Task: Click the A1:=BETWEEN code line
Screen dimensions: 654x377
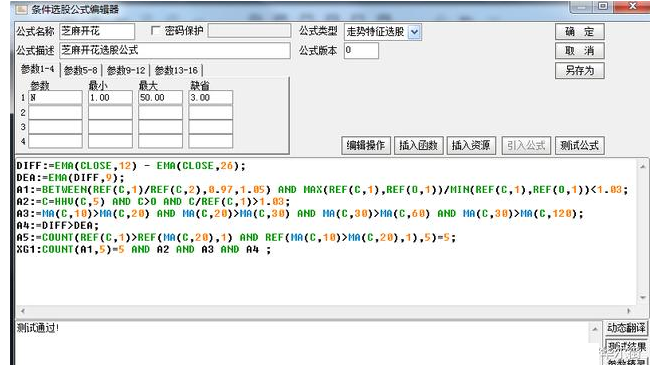Action: coord(322,190)
